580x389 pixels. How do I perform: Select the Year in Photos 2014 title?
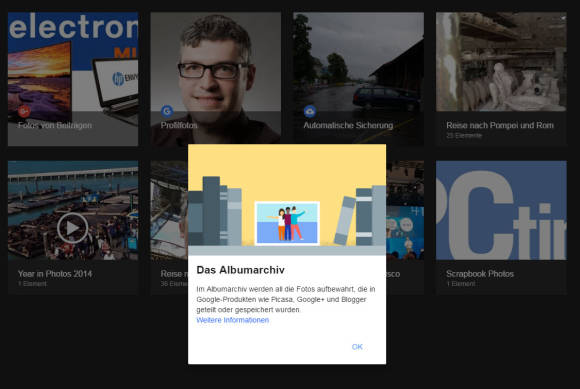pyautogui.click(x=55, y=274)
